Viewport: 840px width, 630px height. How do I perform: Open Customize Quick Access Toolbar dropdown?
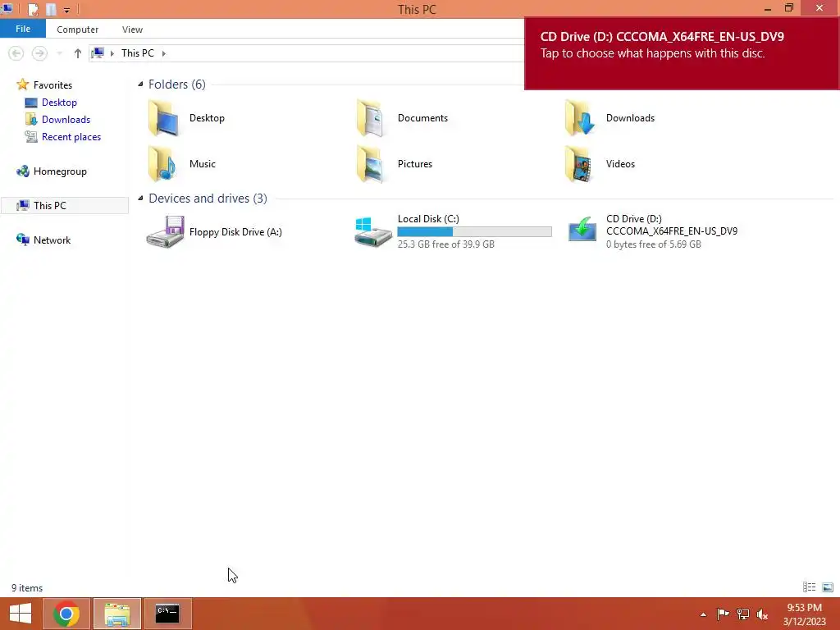67,10
